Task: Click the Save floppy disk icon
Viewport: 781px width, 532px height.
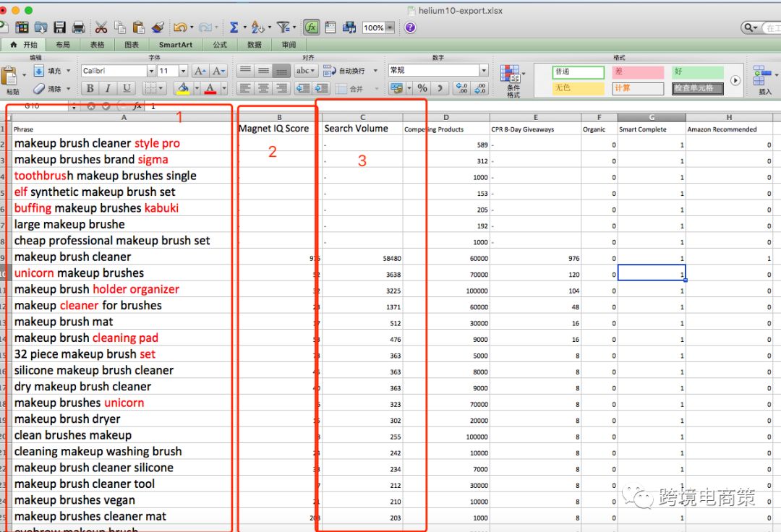Action: click(60, 27)
